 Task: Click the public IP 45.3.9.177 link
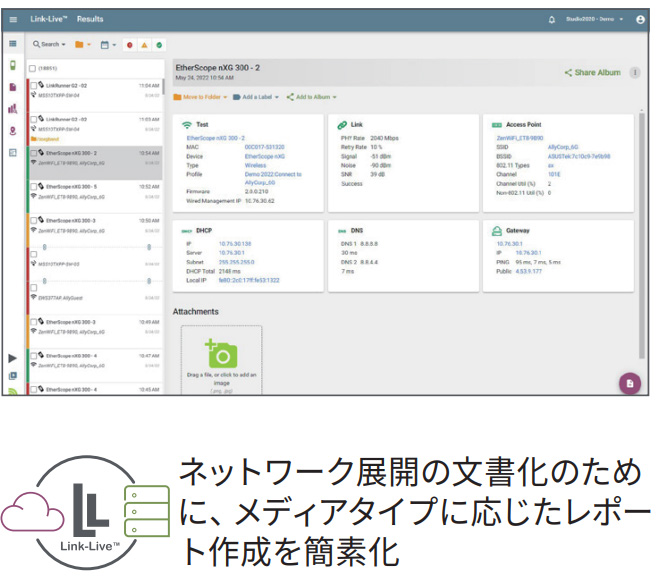tap(529, 271)
